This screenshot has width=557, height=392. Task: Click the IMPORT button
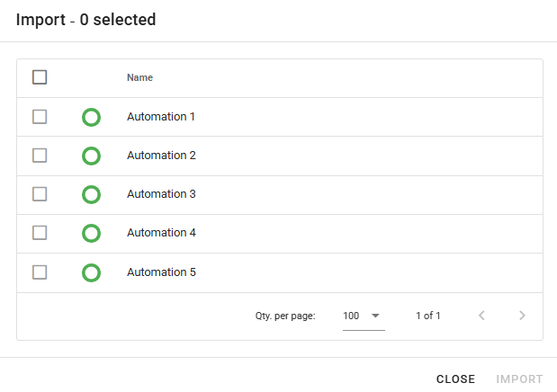click(519, 379)
